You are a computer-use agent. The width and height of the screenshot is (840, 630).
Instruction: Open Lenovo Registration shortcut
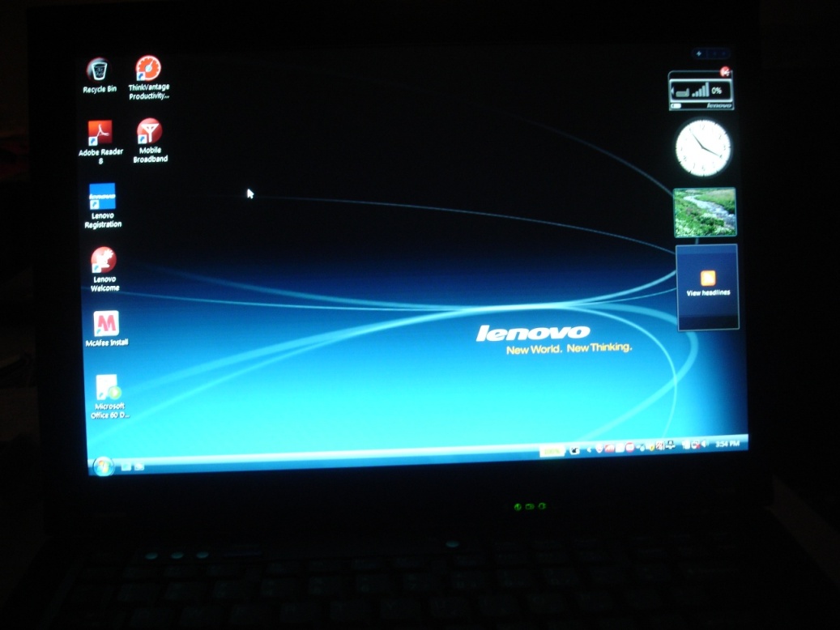(x=102, y=206)
